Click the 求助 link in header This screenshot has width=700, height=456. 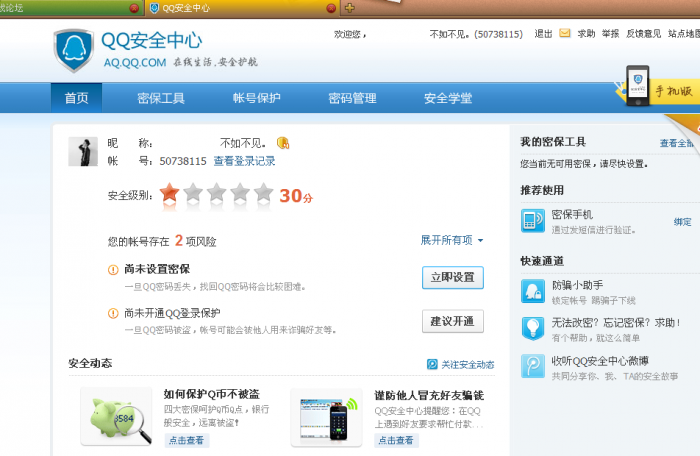(586, 34)
